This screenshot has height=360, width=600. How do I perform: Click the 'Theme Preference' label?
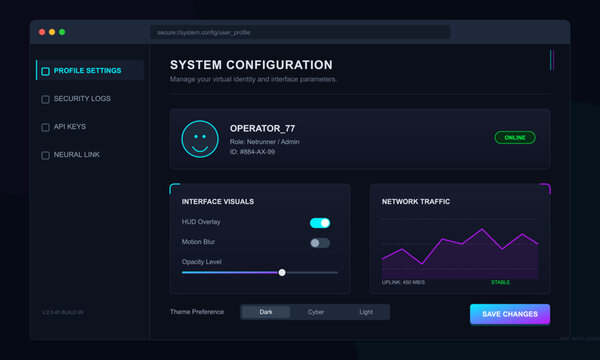pyautogui.click(x=197, y=312)
